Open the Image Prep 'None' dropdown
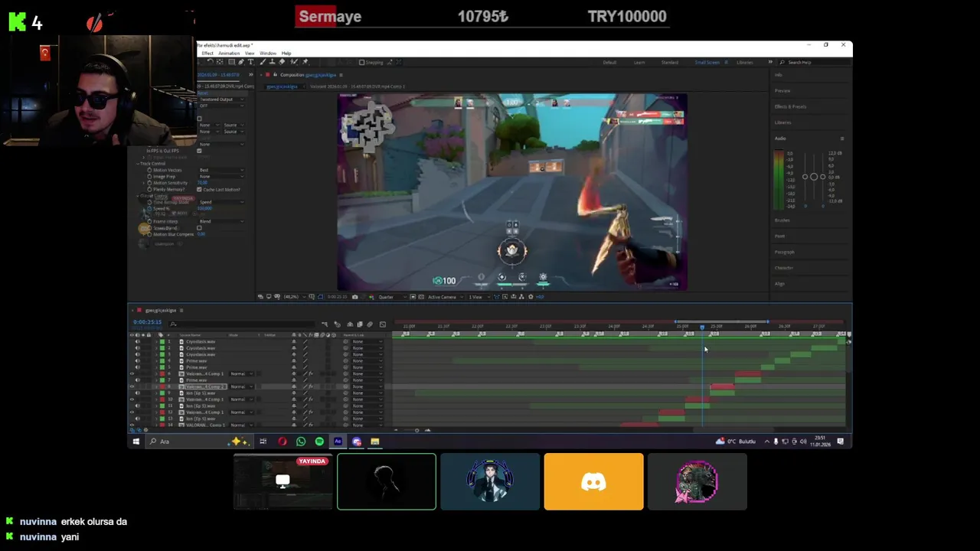Image resolution: width=980 pixels, height=551 pixels. [221, 176]
